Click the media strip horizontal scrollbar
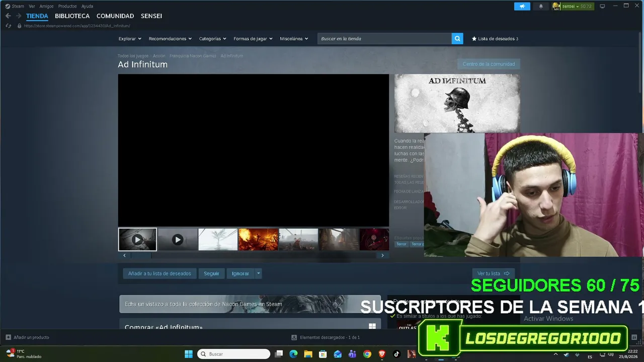Viewport: 644px width, 362px height. coord(254,255)
